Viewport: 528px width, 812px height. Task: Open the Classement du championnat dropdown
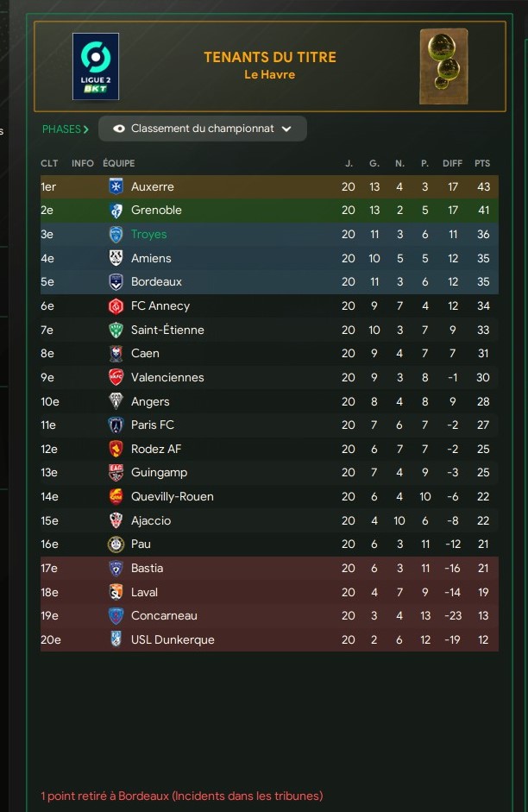pos(203,129)
